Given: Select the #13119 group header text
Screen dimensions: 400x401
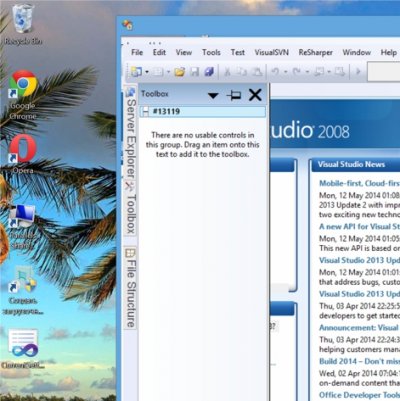Looking at the screenshot, I should (x=166, y=111).
